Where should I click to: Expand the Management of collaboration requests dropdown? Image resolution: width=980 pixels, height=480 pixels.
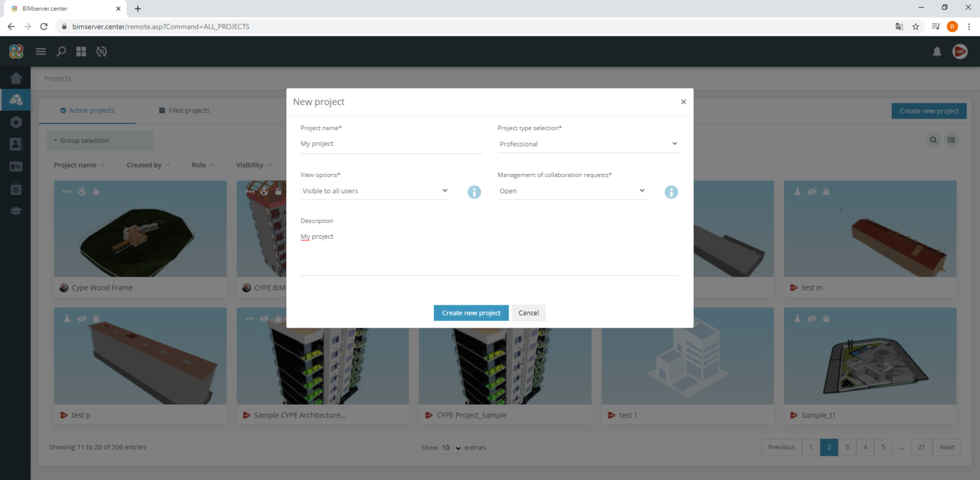[x=571, y=191]
